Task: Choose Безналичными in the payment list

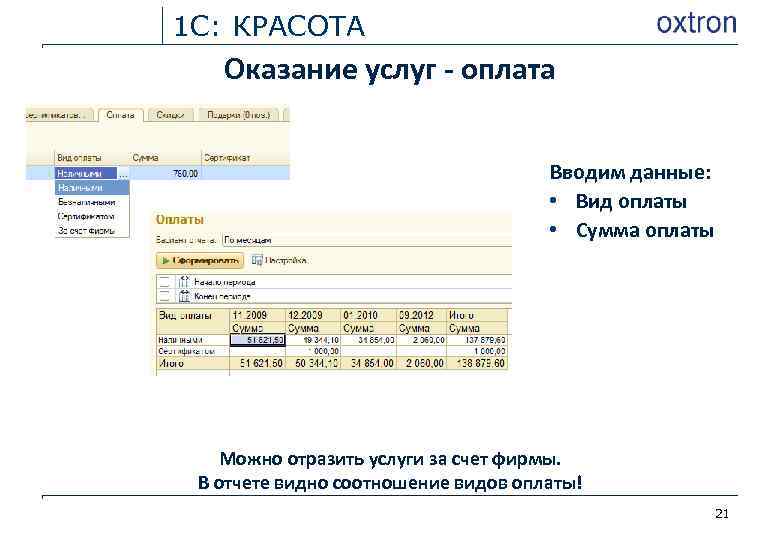Action: [x=92, y=202]
